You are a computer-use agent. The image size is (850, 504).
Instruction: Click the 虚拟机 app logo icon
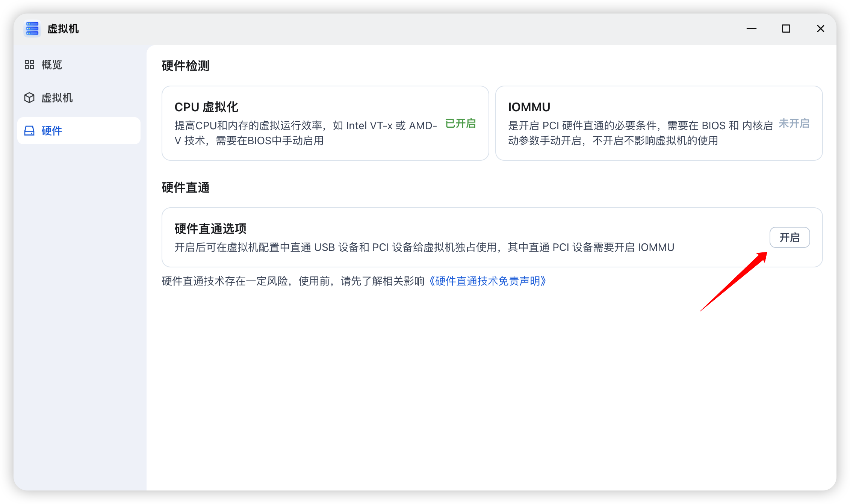(32, 29)
